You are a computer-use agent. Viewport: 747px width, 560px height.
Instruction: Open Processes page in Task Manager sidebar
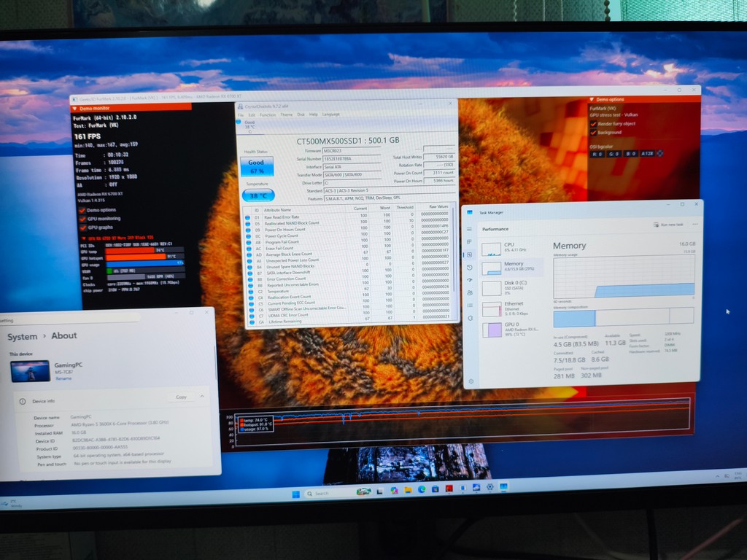pyautogui.click(x=469, y=242)
